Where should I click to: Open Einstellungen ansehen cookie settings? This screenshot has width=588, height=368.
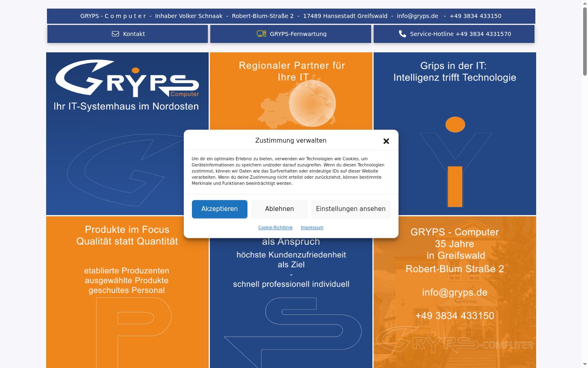[351, 209]
